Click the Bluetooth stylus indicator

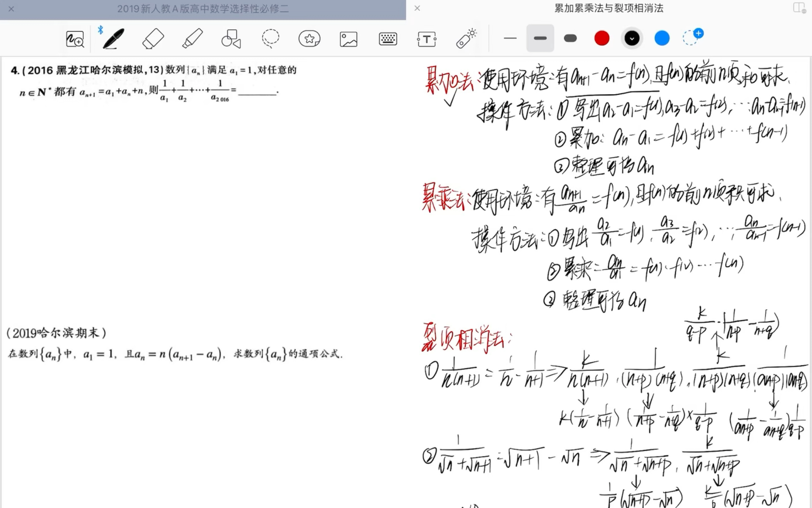click(100, 30)
